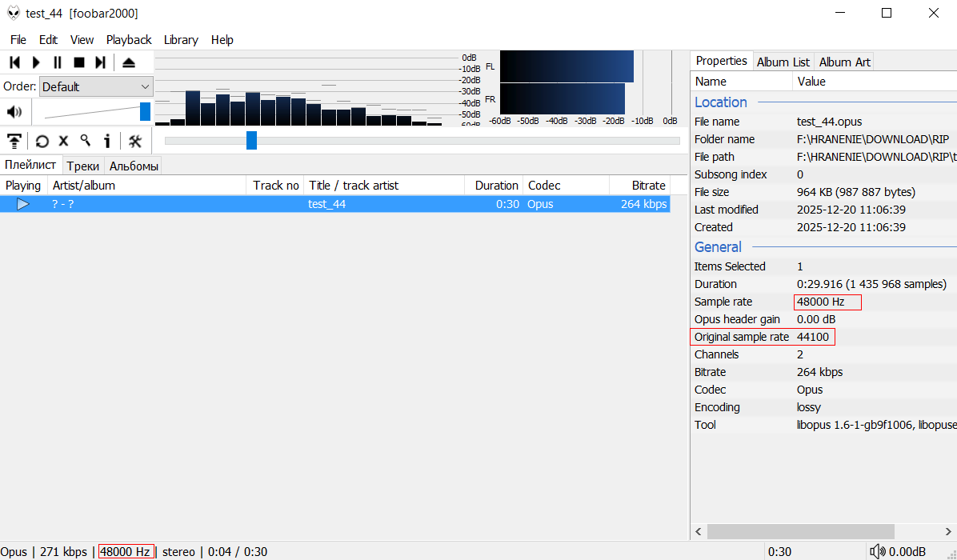Open properties with the info icon
The image size is (957, 560).
[106, 141]
